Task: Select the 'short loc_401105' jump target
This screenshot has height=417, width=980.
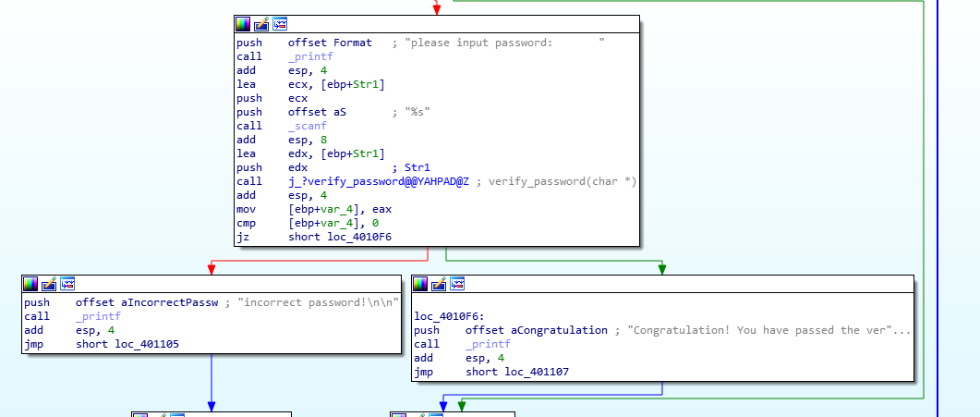Action: 127,344
